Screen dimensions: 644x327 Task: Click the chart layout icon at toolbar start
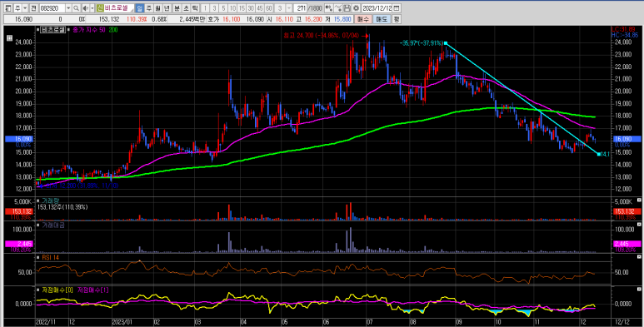pyautogui.click(x=8, y=8)
